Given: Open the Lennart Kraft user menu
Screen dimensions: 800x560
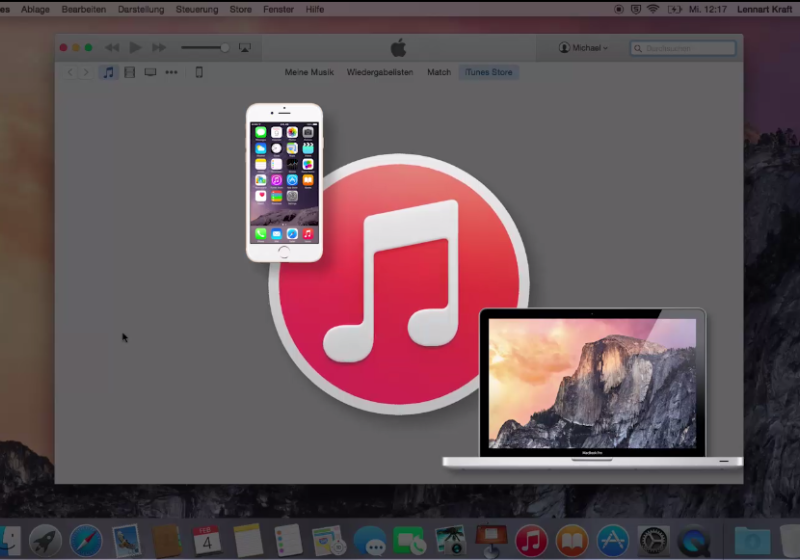Looking at the screenshot, I should [766, 9].
